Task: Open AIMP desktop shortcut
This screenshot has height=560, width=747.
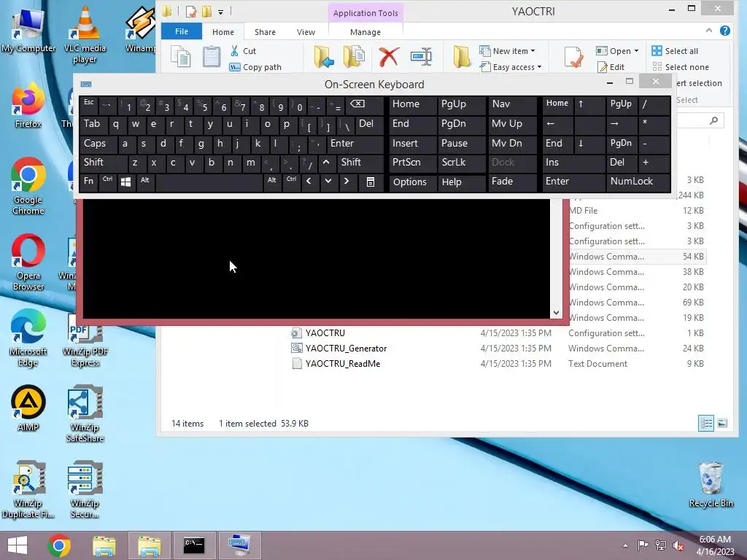Action: point(28,408)
